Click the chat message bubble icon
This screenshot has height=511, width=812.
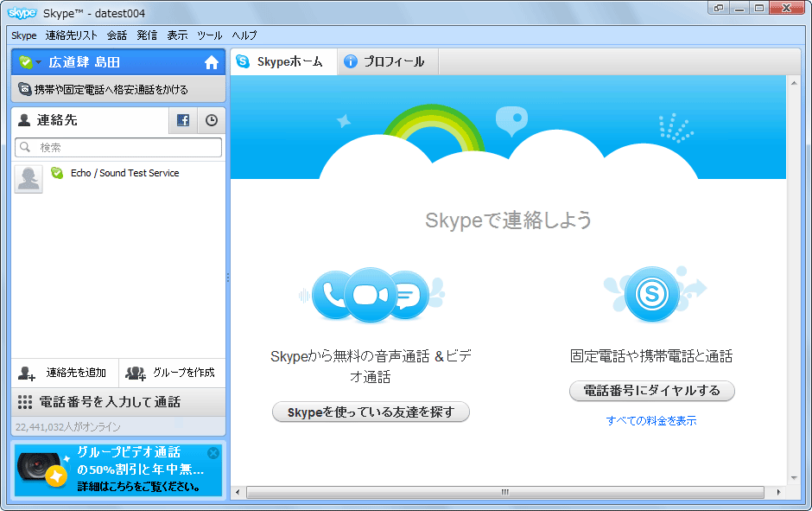pyautogui.click(x=410, y=296)
